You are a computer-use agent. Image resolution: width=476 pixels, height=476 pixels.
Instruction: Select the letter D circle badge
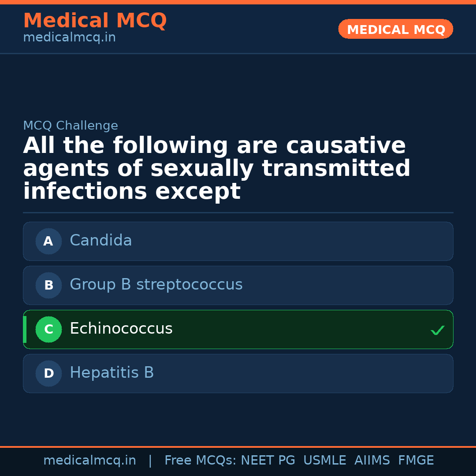click(x=48, y=373)
